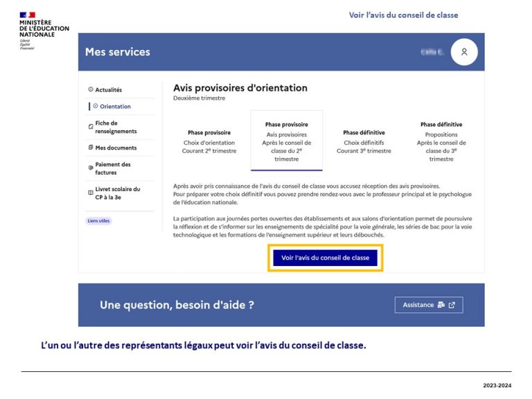The width and height of the screenshot is (532, 399).
Task: Switch to the Choix définitifs phase tab
Action: pos(364,141)
